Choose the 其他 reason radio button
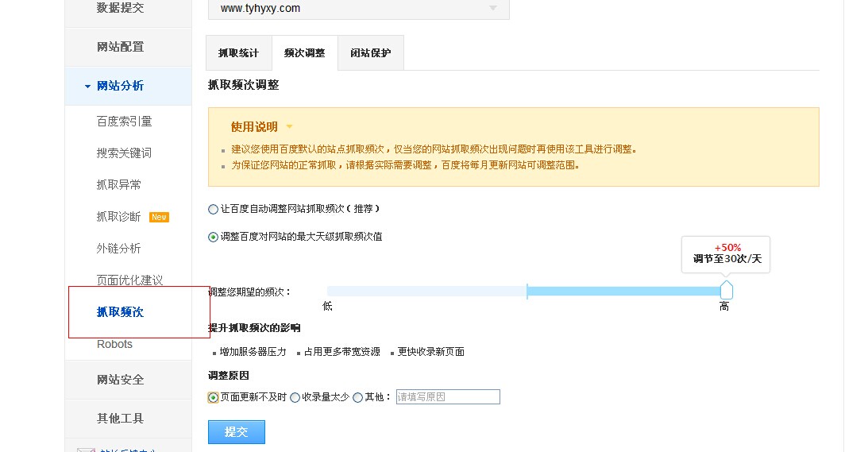Image resolution: width=868 pixels, height=452 pixels. (358, 397)
